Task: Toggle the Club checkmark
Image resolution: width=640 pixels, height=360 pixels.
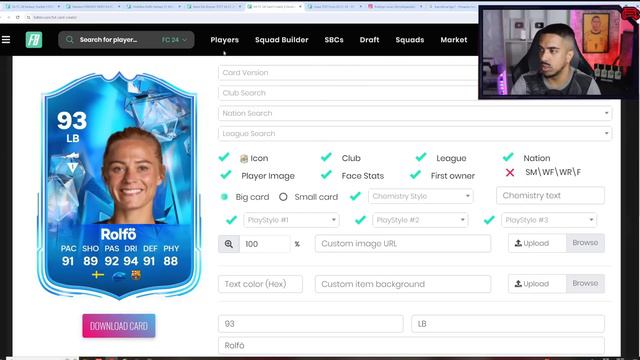Action: (326, 157)
